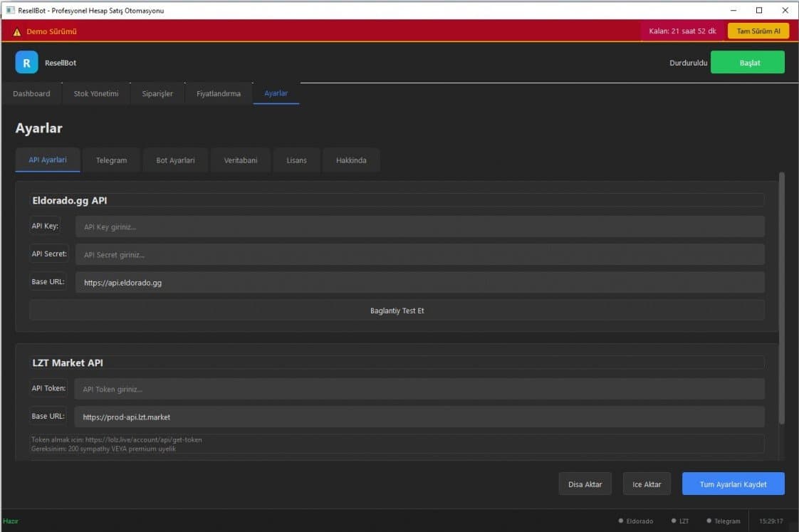Click the LZT Market API section heading
This screenshot has width=799, height=532.
(x=68, y=363)
